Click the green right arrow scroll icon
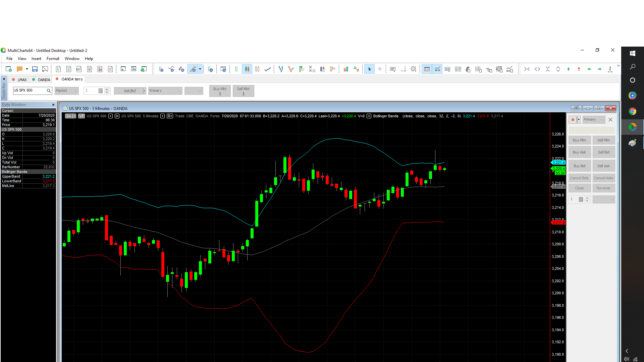Screen dimensions: 644x362 [x=600, y=69]
